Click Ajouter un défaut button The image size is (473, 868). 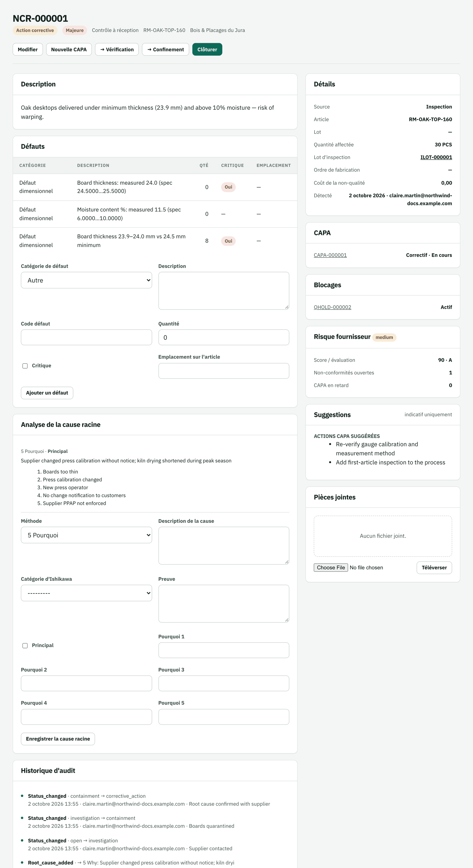(x=47, y=393)
